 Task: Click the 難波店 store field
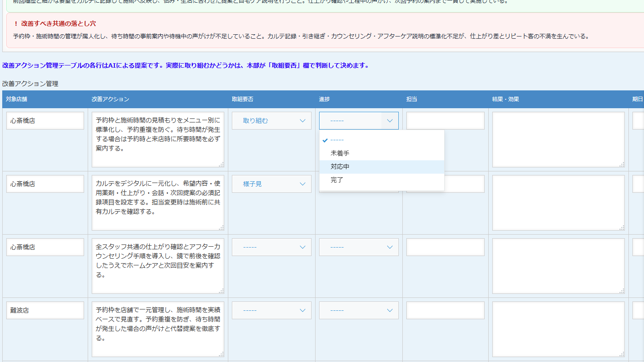(45, 310)
